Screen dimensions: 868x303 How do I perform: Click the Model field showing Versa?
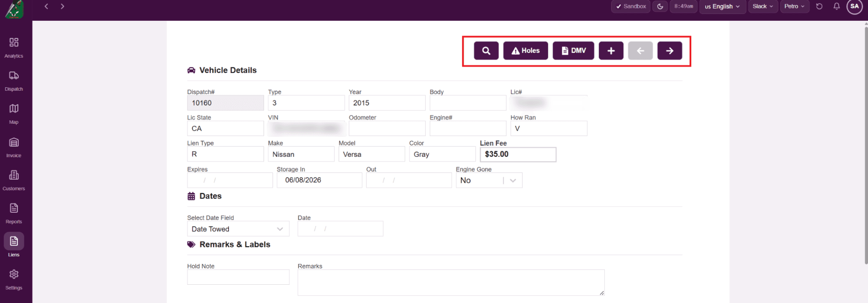(372, 154)
